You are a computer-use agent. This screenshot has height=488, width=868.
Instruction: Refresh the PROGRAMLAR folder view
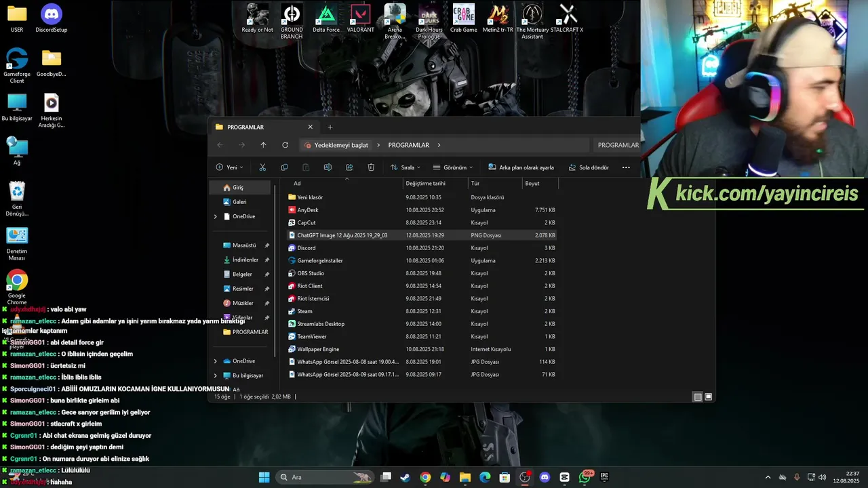285,145
